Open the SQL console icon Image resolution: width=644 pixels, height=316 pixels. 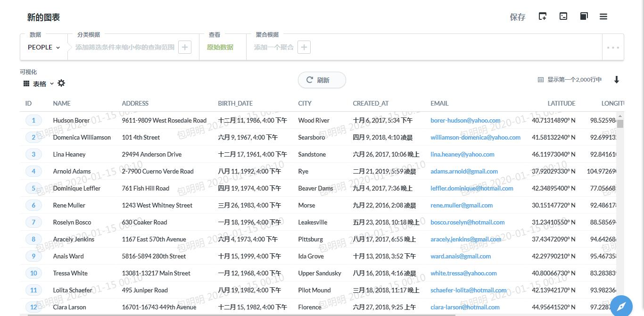[x=563, y=17]
